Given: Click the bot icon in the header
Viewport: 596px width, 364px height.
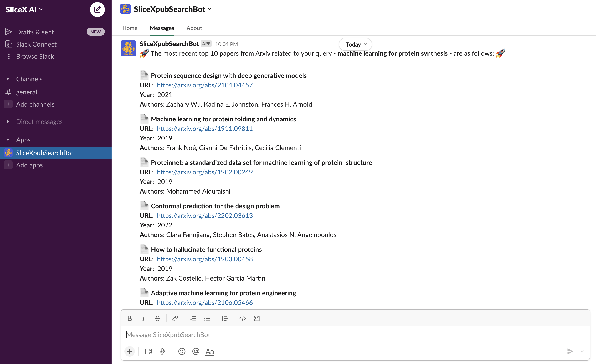Looking at the screenshot, I should (125, 9).
